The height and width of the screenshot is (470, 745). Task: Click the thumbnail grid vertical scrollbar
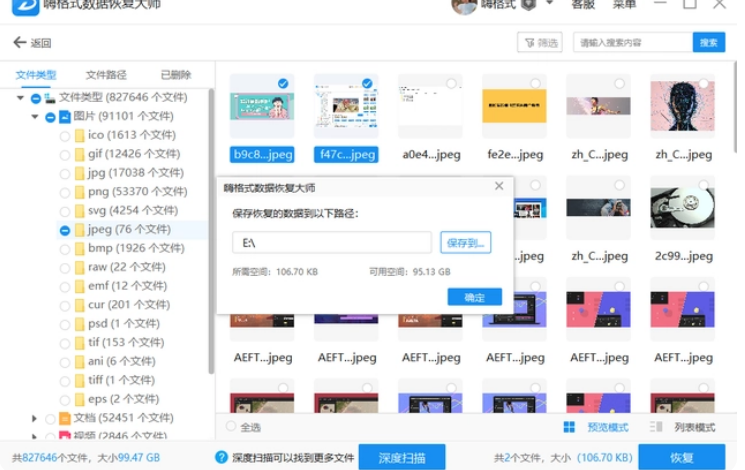click(x=735, y=107)
